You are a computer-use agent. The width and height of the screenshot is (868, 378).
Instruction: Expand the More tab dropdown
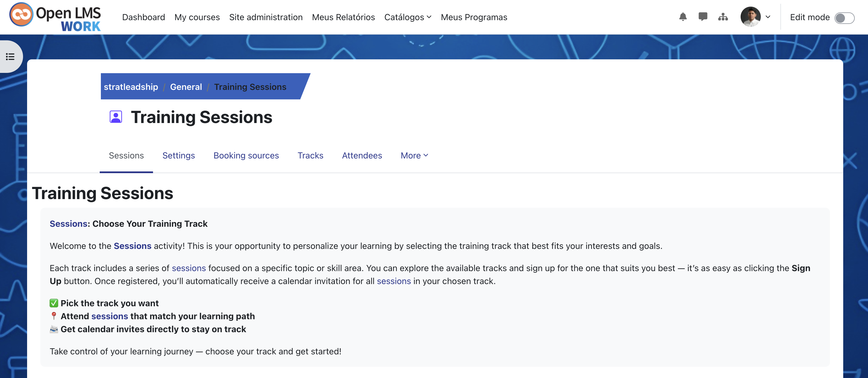pos(414,155)
